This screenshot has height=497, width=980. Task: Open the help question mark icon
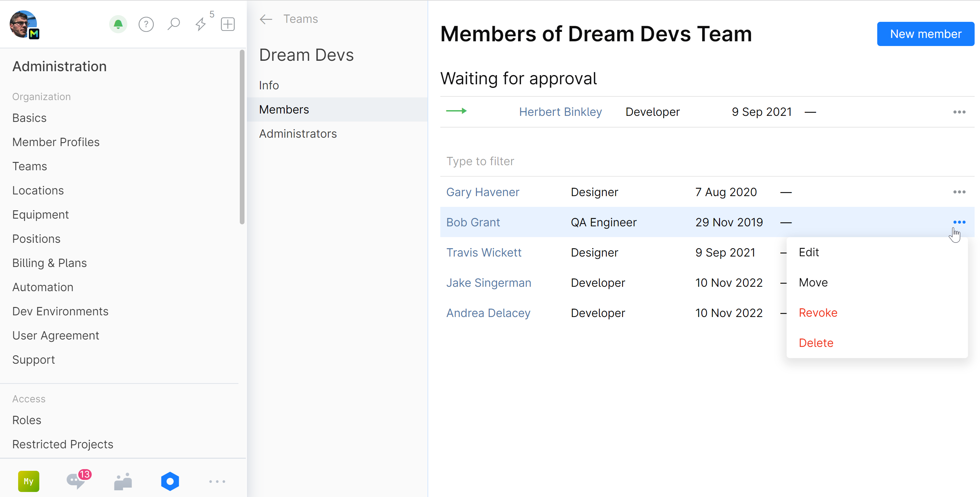[x=146, y=24]
